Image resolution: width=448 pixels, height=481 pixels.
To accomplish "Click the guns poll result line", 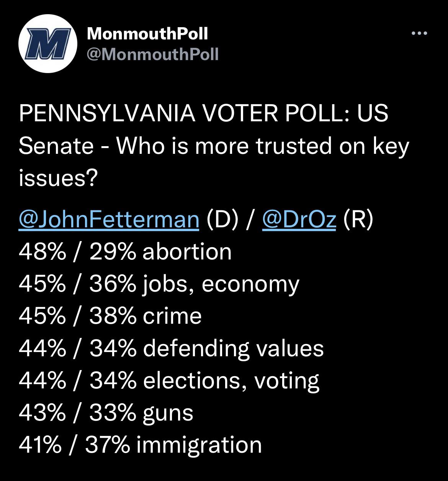I will [106, 413].
